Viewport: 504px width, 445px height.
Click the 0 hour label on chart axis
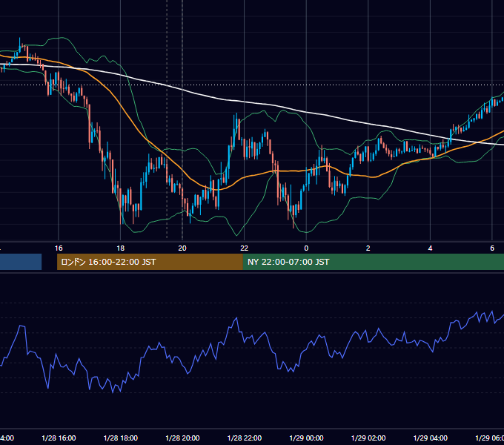pos(306,248)
